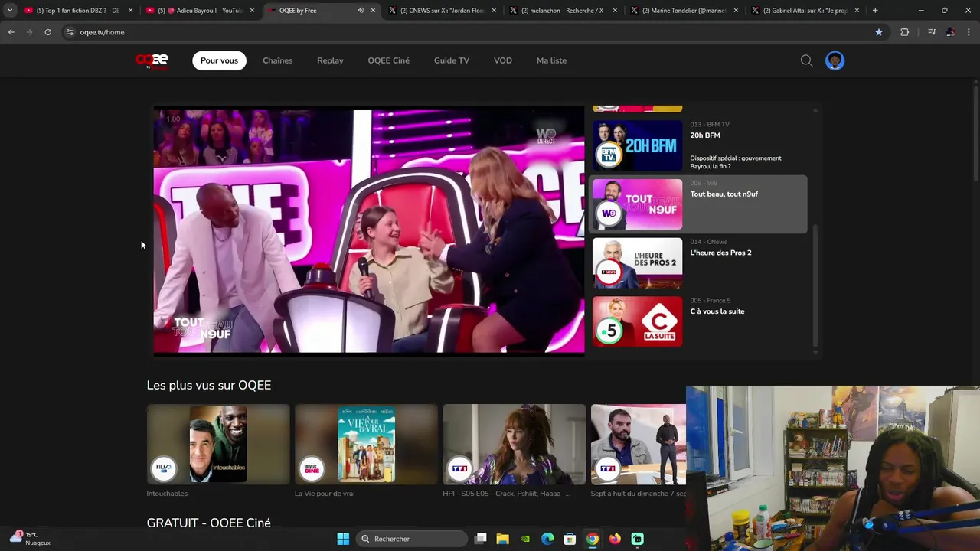Click the C à vous la suite title
The width and height of the screenshot is (980, 551).
tap(717, 311)
